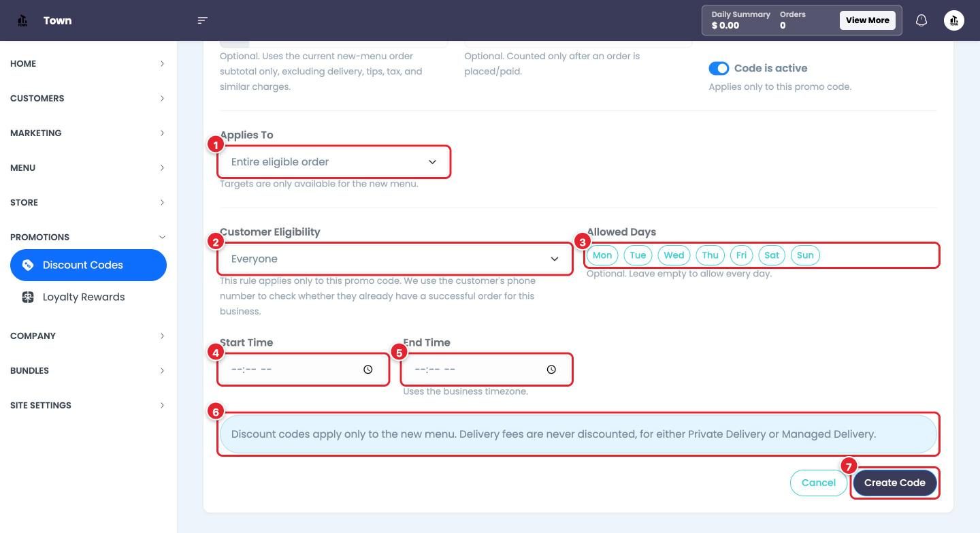Select Discount Codes menu item
This screenshot has width=980, height=533.
[x=88, y=265]
